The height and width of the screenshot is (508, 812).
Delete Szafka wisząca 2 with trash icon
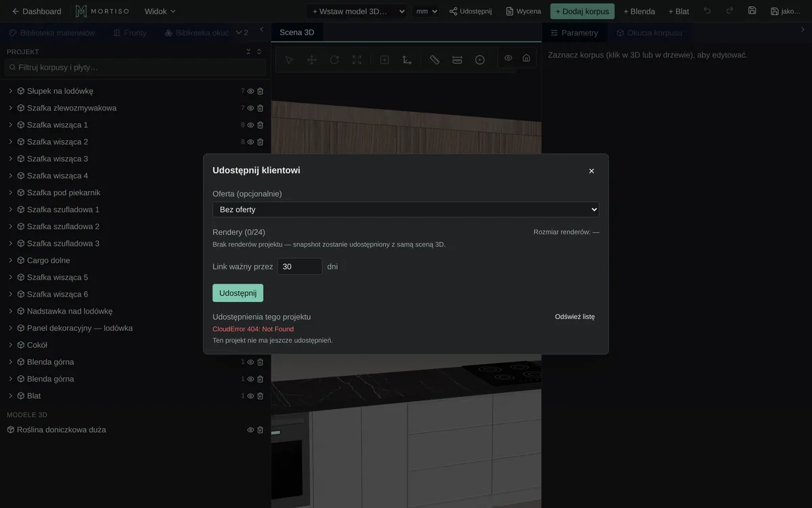260,142
